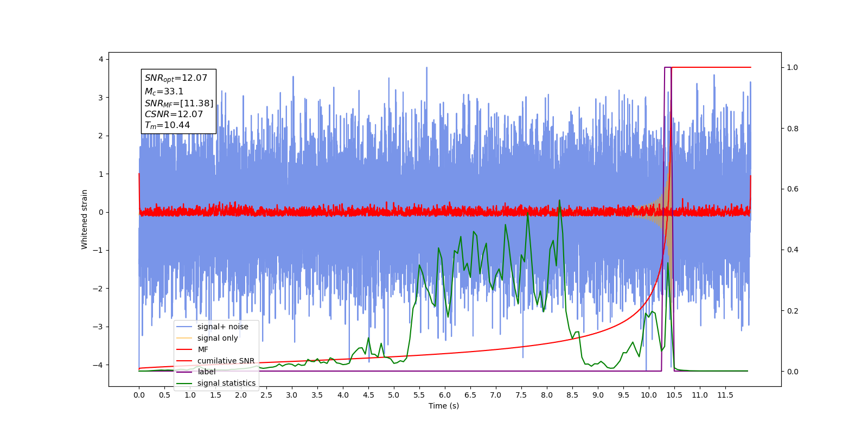Click the 0.6 tick on right axis
The height and width of the screenshot is (434, 868).
[x=793, y=189]
